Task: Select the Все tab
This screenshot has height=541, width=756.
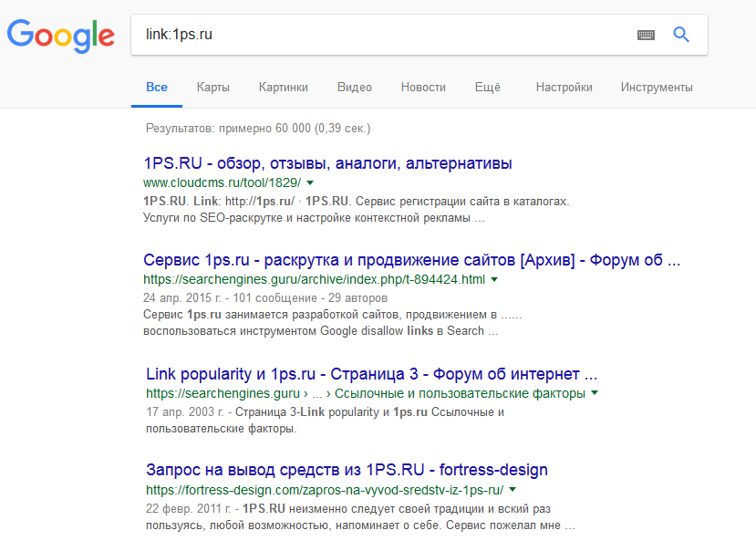Action: coord(157,88)
